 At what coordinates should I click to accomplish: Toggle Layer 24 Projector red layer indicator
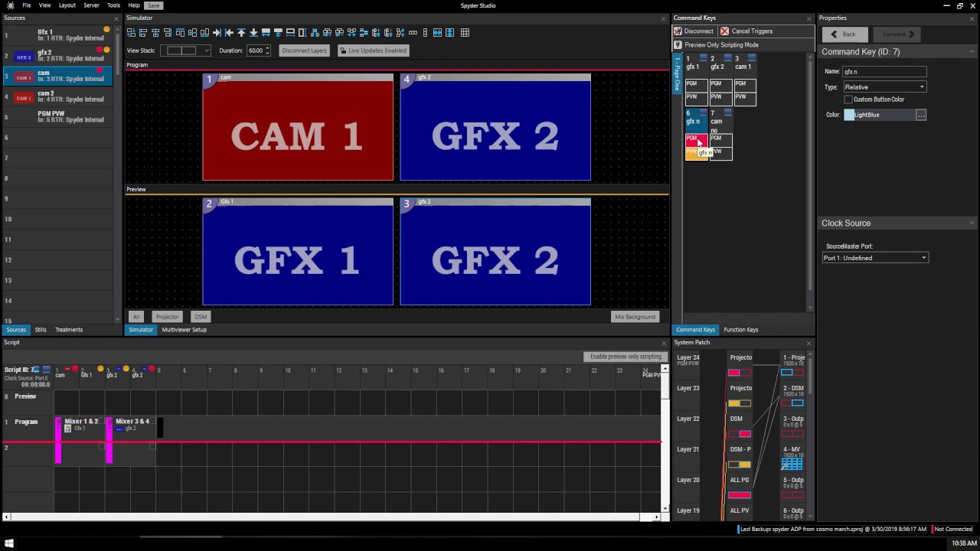(x=734, y=373)
